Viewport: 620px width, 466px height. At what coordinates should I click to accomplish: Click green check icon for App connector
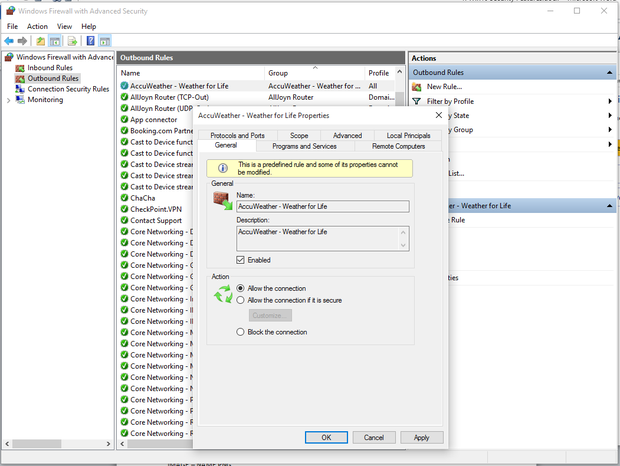coord(124,119)
